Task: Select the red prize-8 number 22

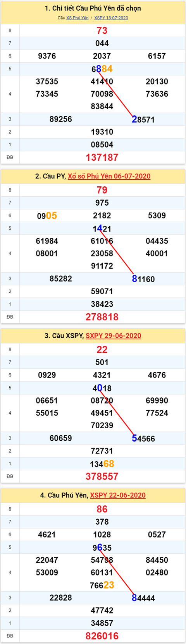Action: pyautogui.click(x=102, y=350)
